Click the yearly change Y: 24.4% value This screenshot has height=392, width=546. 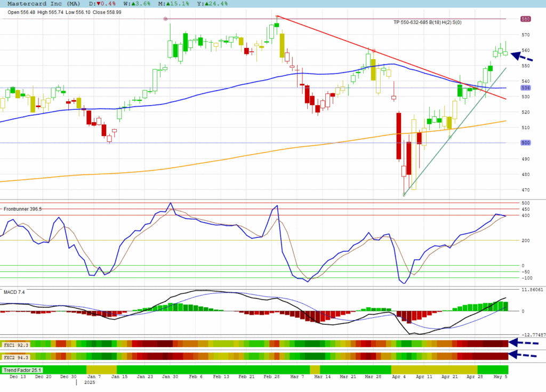[x=212, y=4]
